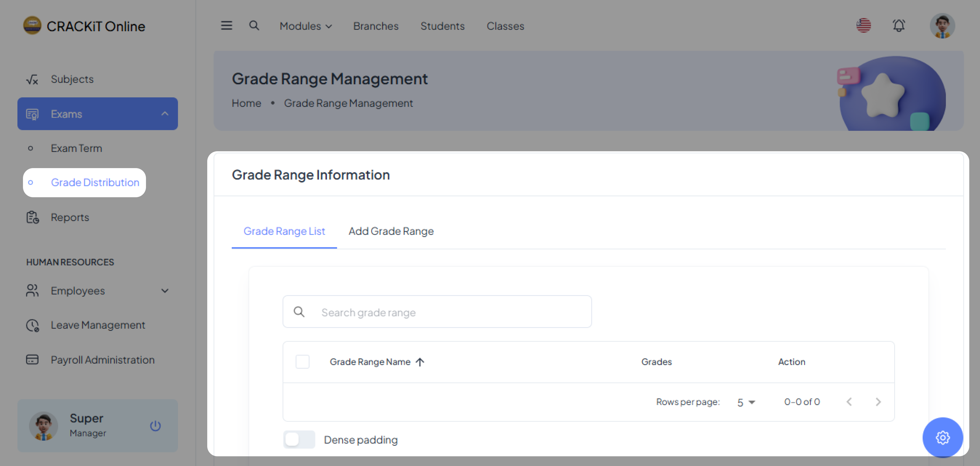Viewport: 980px width, 466px height.
Task: Go to next page arrow
Action: 878,402
